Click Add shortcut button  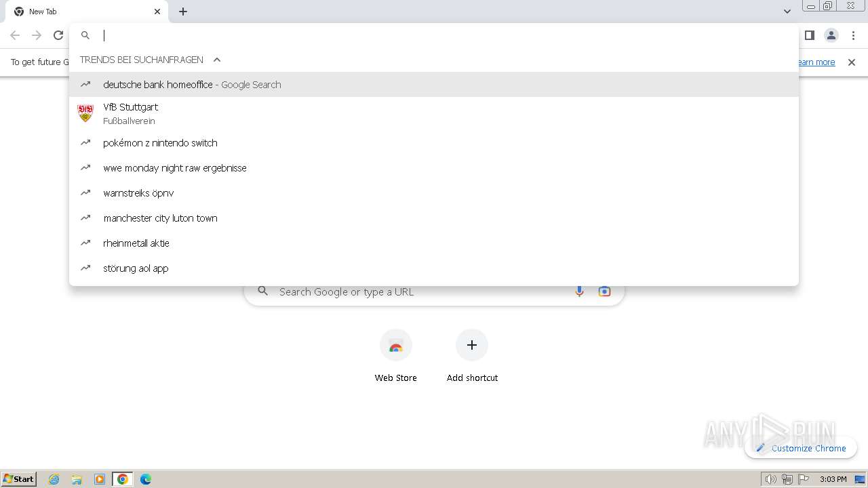click(x=472, y=356)
